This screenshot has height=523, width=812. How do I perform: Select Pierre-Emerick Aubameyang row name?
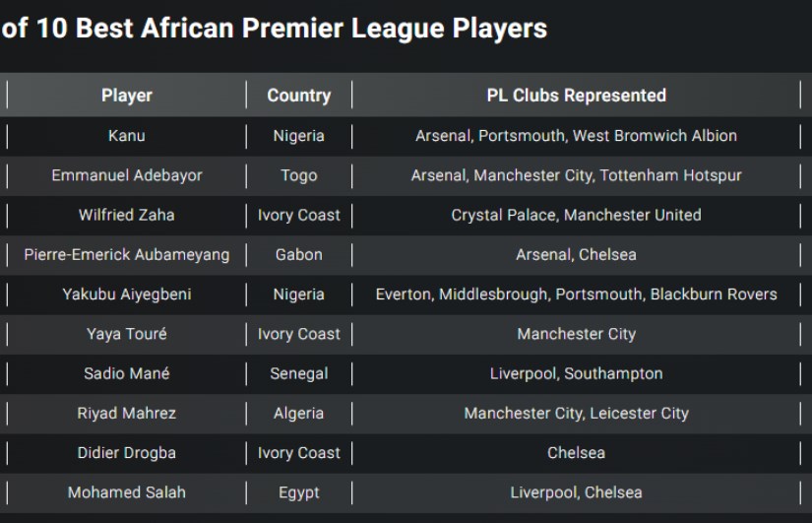pos(127,254)
